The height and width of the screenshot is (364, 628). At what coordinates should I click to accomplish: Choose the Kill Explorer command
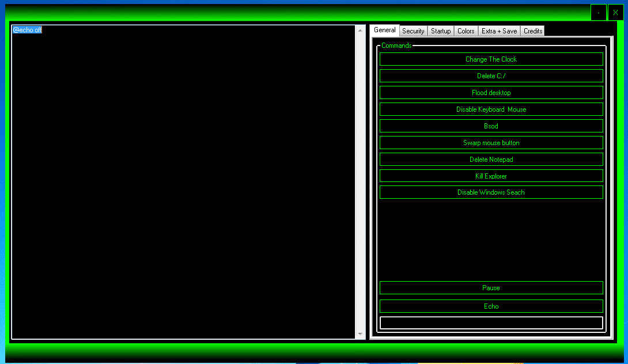491,176
